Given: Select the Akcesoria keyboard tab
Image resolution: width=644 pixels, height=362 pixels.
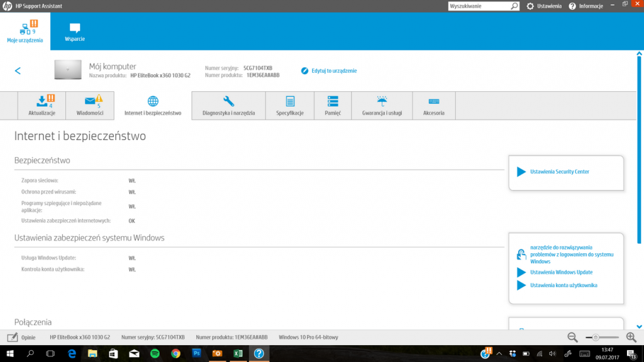Looking at the screenshot, I should 433,105.
